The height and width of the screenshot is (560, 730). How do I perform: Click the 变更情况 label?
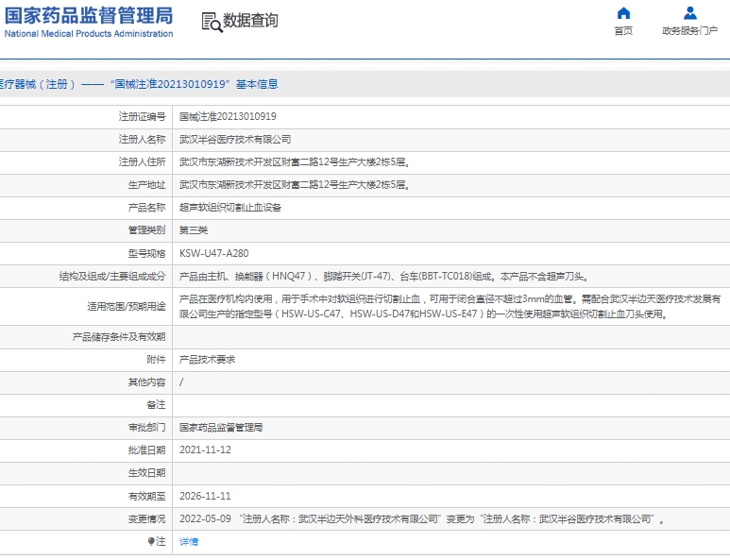[146, 519]
